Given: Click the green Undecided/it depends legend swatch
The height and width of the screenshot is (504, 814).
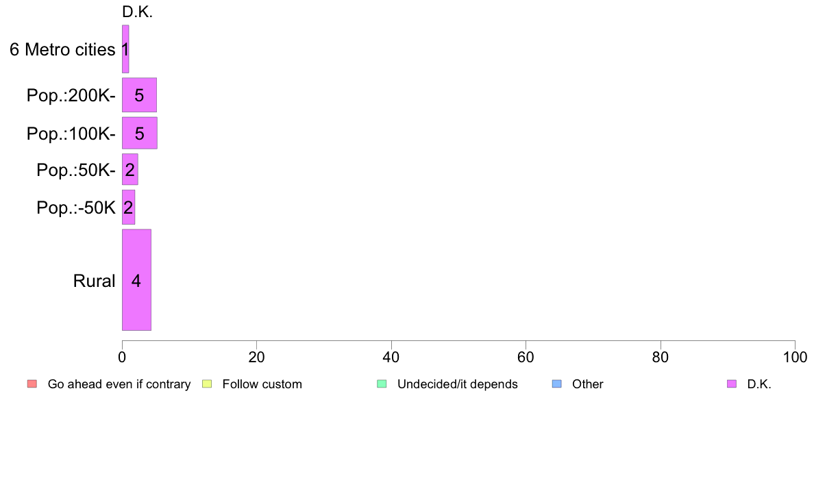Looking at the screenshot, I should point(382,384).
